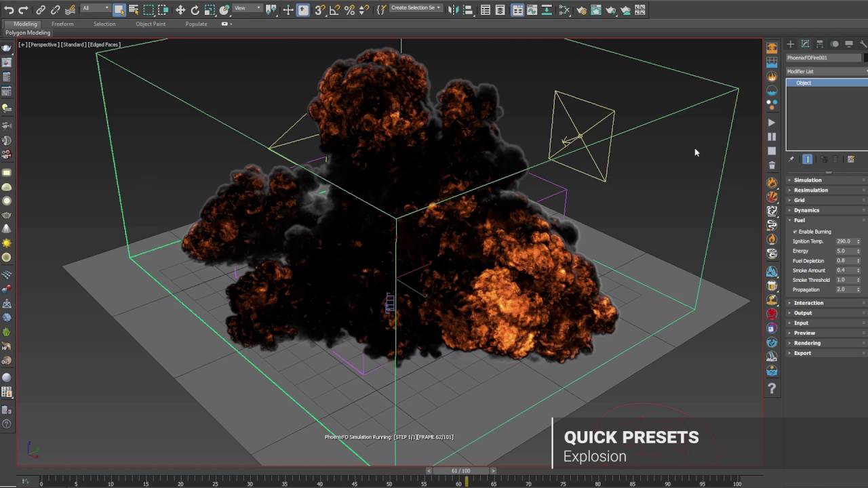Switch to the Freeform ribbon tab
The image size is (868, 488).
click(62, 24)
